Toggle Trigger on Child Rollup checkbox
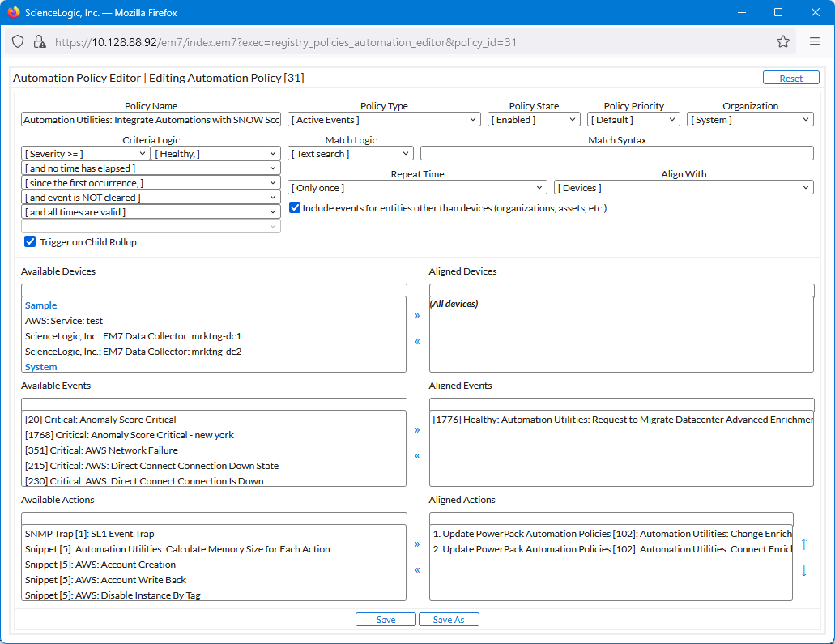 [30, 242]
